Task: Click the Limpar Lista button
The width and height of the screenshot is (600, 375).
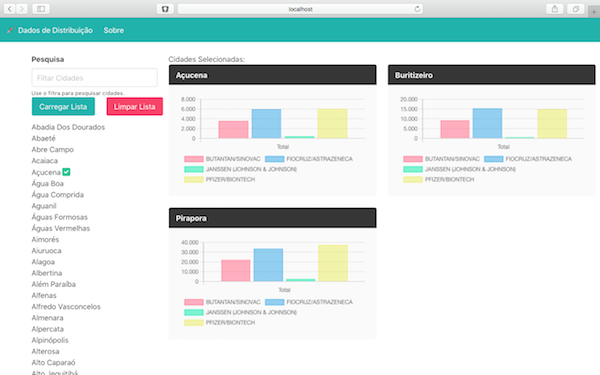Action: click(135, 106)
